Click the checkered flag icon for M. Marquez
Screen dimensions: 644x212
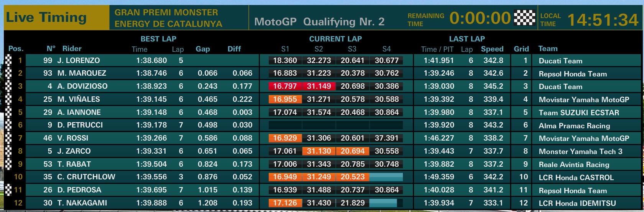[8, 73]
